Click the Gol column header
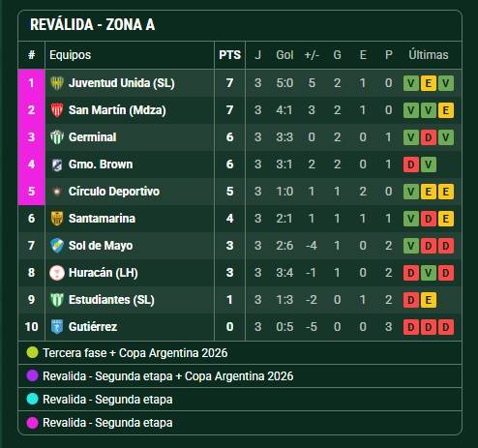This screenshot has width=478, height=448. [284, 55]
